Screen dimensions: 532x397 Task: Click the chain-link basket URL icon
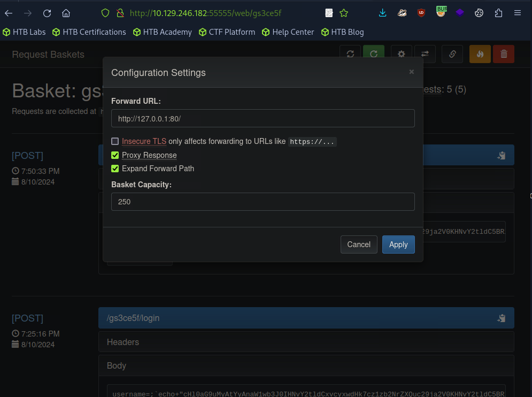click(x=452, y=54)
